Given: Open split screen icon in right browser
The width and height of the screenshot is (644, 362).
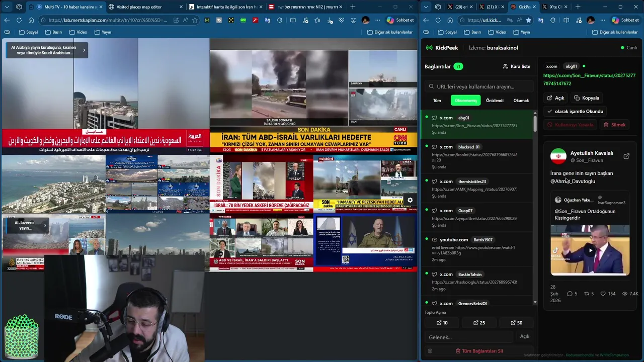Looking at the screenshot, I should (566, 20).
